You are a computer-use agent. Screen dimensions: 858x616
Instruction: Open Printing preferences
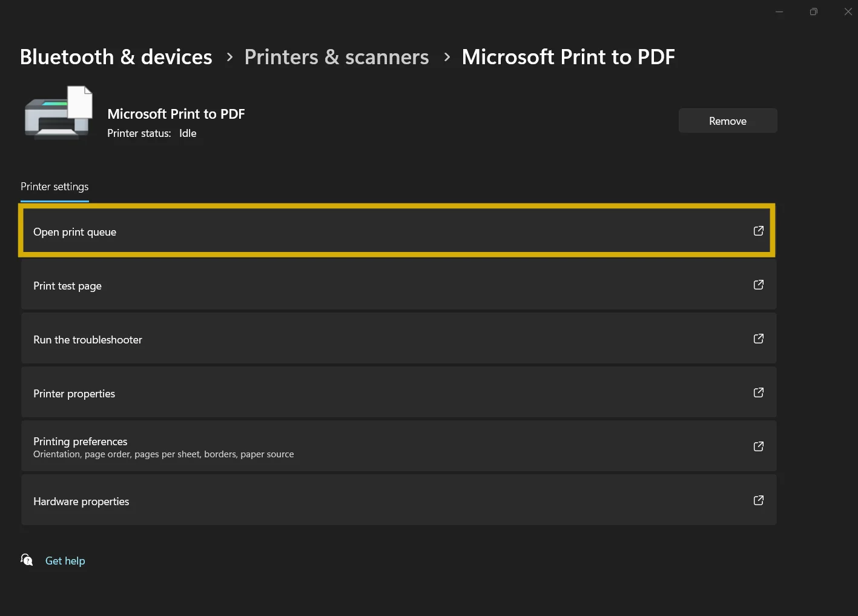pos(398,446)
